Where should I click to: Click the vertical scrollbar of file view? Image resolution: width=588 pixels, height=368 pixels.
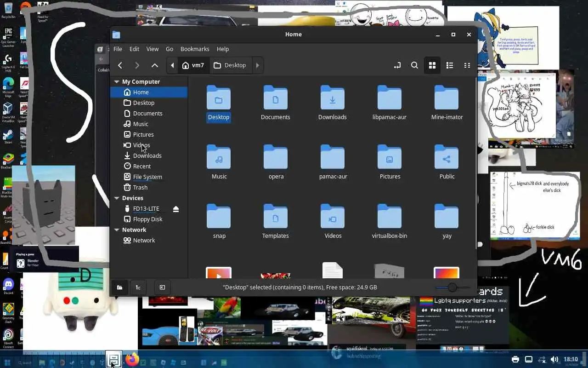click(x=475, y=163)
